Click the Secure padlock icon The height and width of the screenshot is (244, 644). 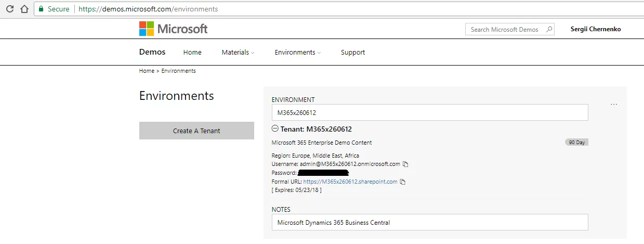tap(41, 9)
